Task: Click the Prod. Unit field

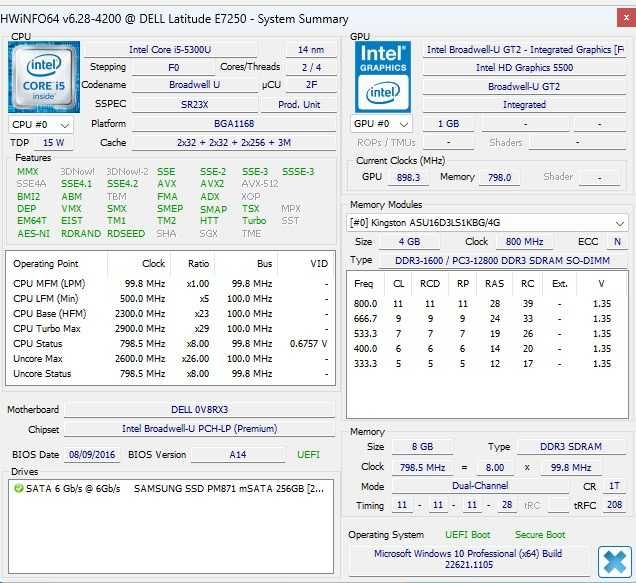Action: pyautogui.click(x=299, y=104)
